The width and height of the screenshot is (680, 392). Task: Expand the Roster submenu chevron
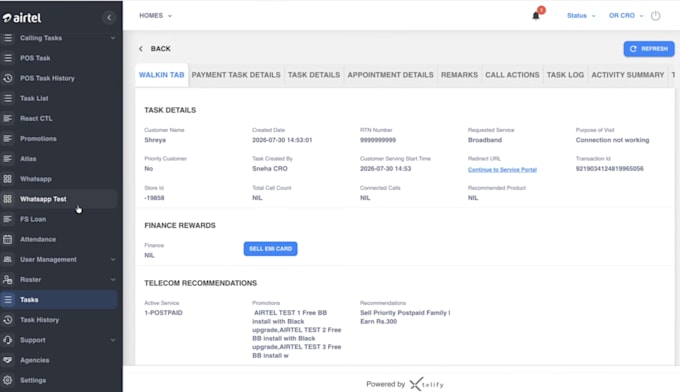[x=113, y=280]
